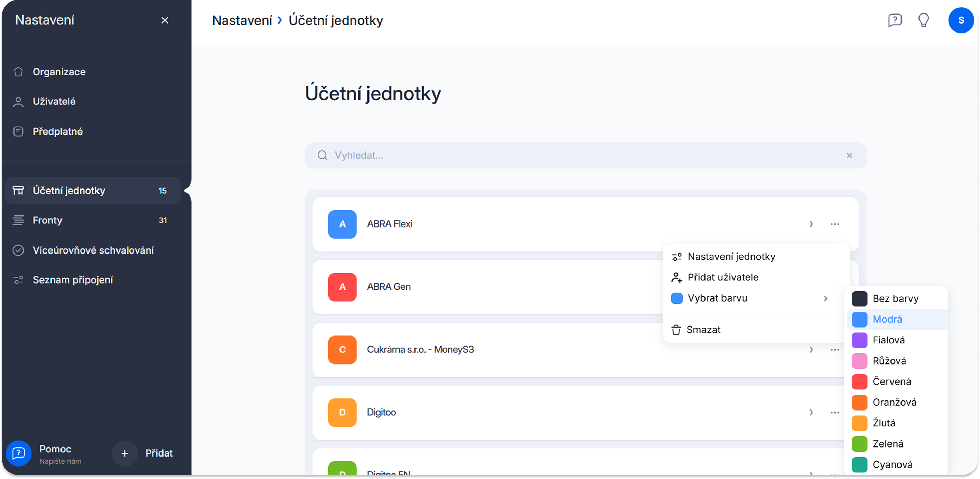Click the lightbulb tips icon
The width and height of the screenshot is (980, 479).
tap(923, 20)
